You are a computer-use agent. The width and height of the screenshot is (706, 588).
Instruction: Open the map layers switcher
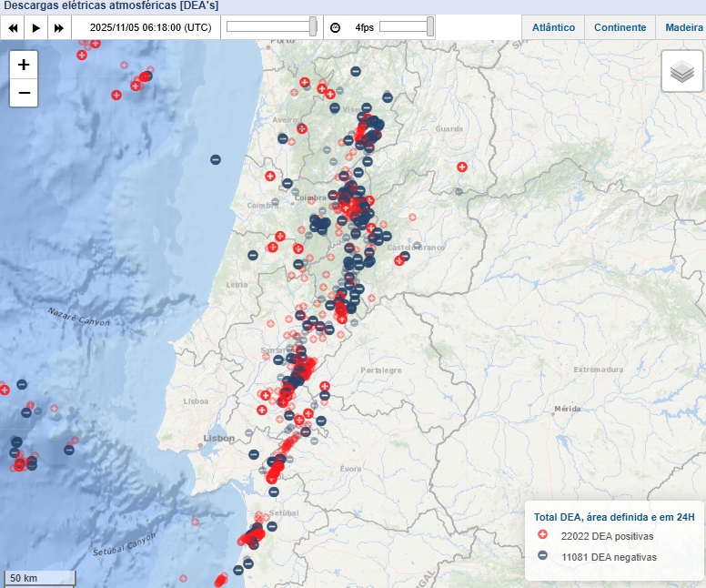pos(681,71)
